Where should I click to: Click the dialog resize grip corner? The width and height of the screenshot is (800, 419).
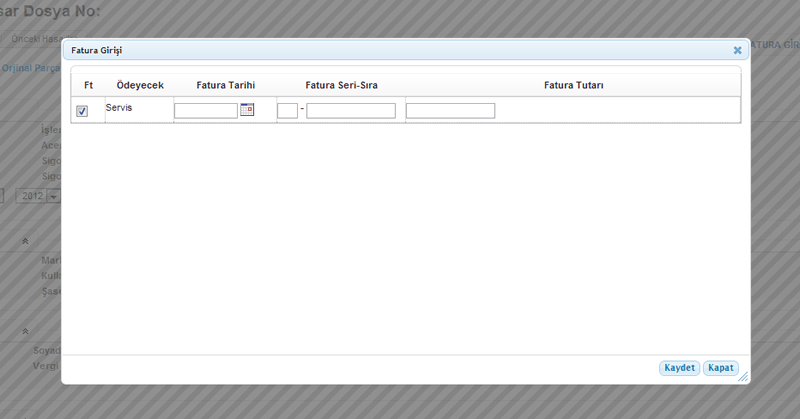point(743,378)
